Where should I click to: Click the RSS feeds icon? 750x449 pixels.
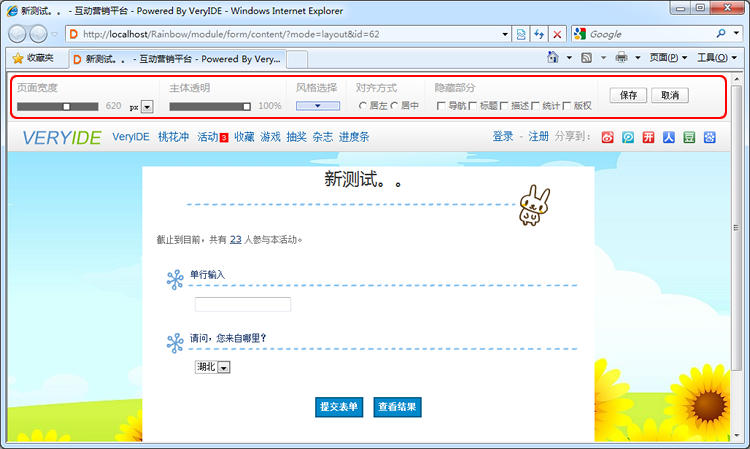586,58
